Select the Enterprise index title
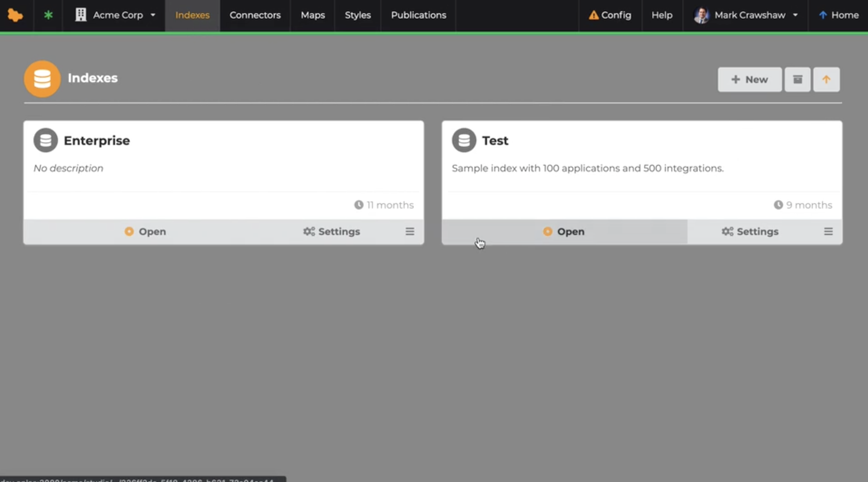Viewport: 868px width, 482px height. click(97, 141)
